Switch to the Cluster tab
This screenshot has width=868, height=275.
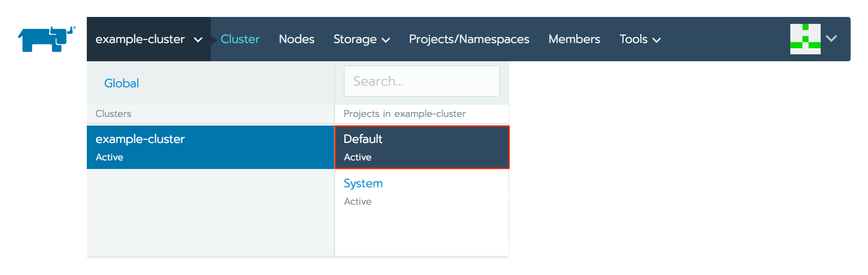(x=240, y=39)
